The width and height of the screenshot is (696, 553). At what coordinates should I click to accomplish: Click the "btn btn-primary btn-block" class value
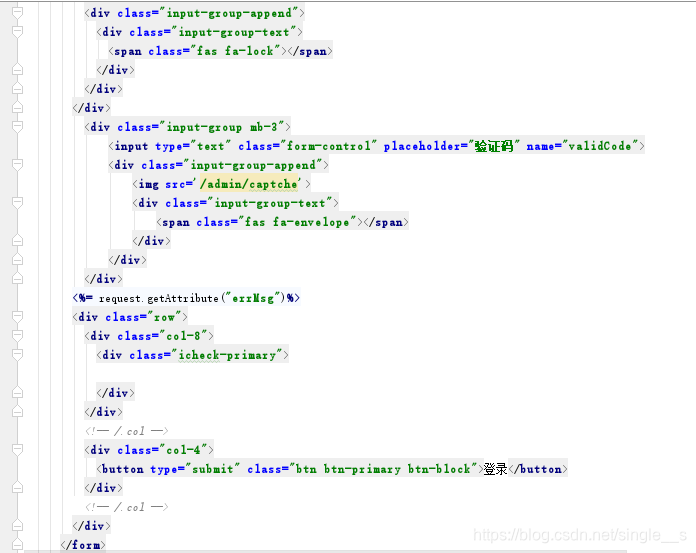coord(384,469)
